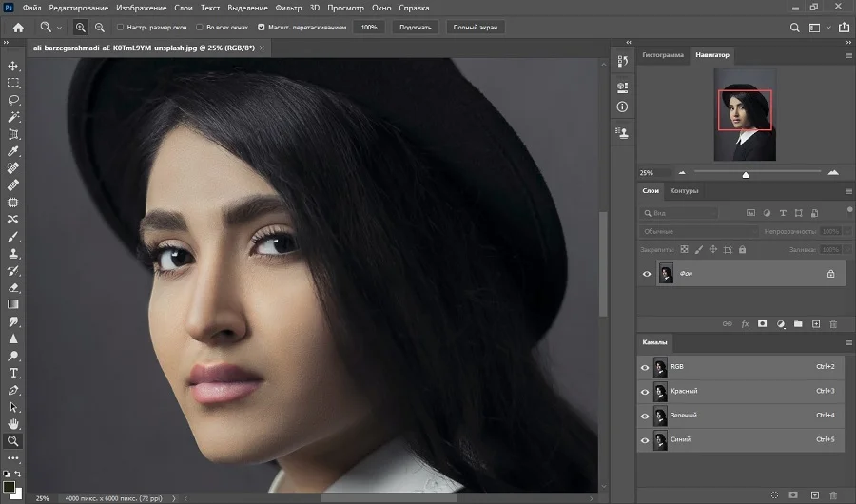
Task: Uncheck 'Масшт. перетаскиванием' checkbox
Action: click(x=262, y=28)
